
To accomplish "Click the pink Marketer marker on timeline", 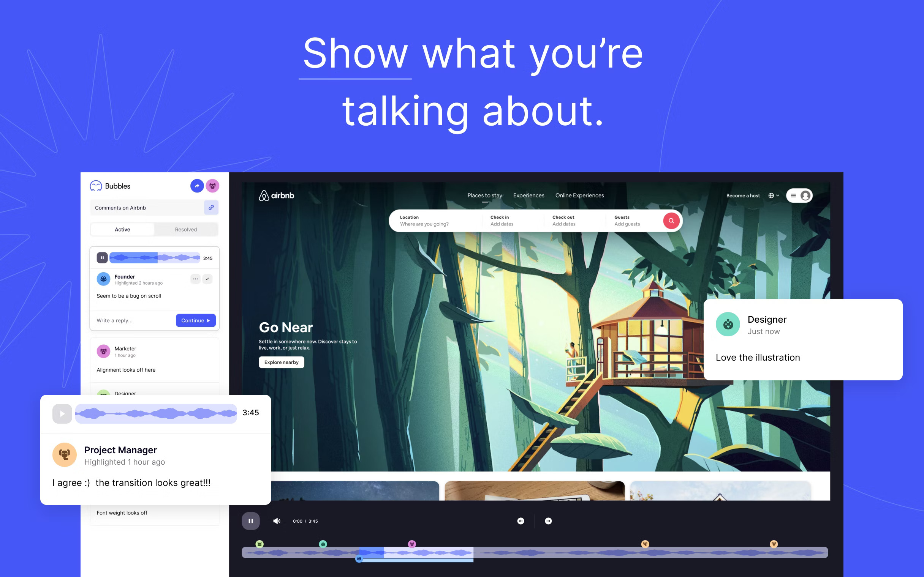I will 411,544.
